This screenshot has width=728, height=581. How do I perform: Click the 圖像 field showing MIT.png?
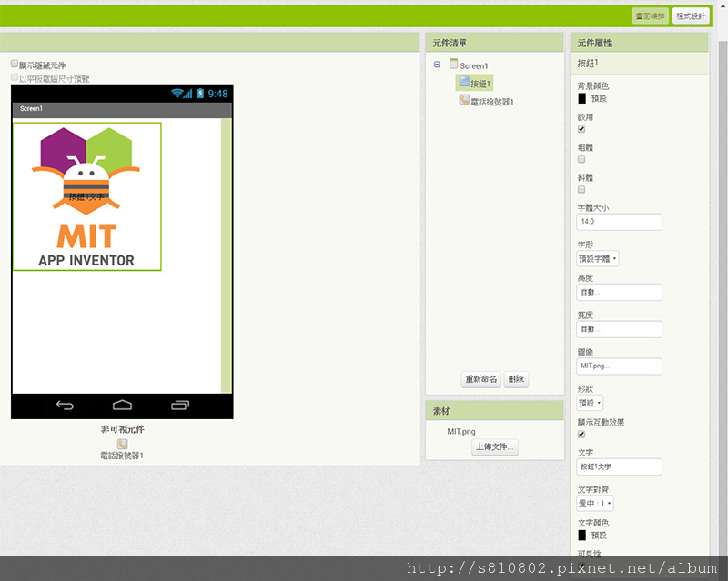click(620, 366)
